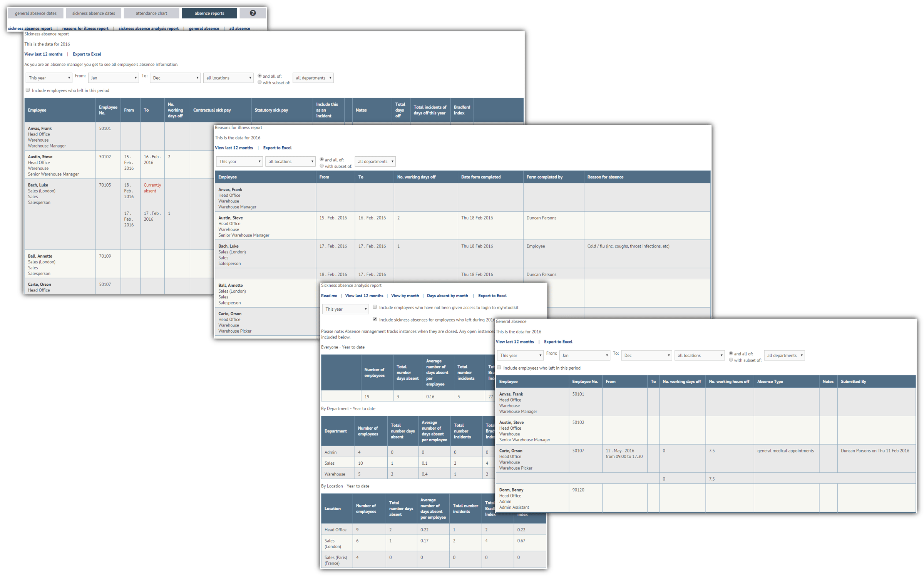Screen dimensions: 924x576
Task: Switch to the general absence dates tab
Action: click(35, 13)
